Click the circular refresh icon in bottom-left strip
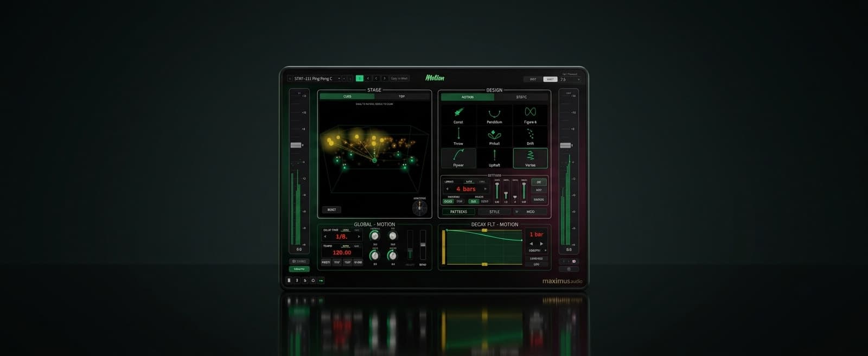Image resolution: width=868 pixels, height=356 pixels. (x=313, y=281)
